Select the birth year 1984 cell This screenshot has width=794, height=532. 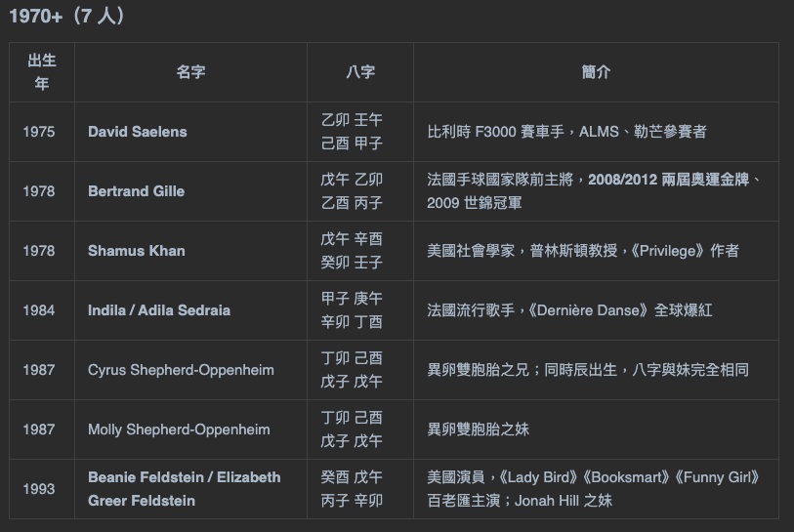click(39, 310)
